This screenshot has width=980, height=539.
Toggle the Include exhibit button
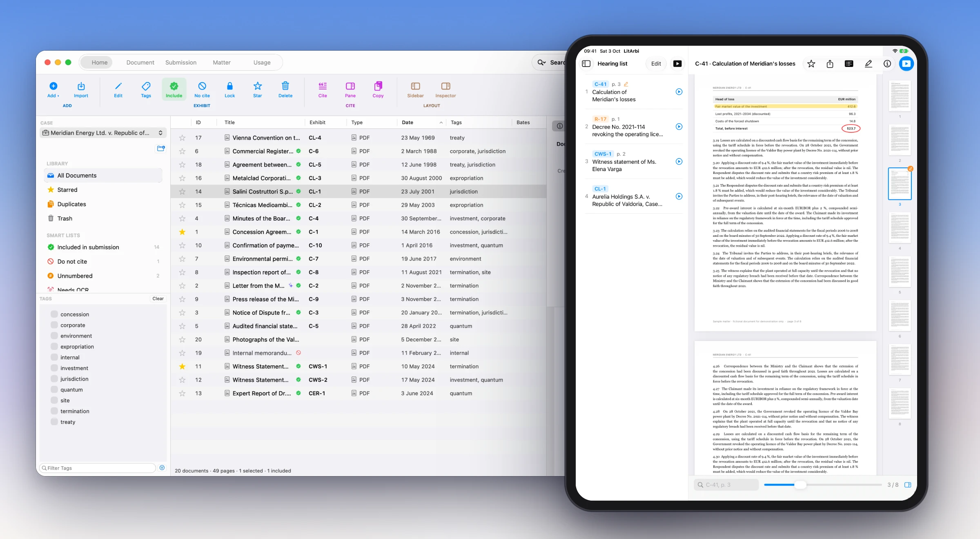coord(174,89)
